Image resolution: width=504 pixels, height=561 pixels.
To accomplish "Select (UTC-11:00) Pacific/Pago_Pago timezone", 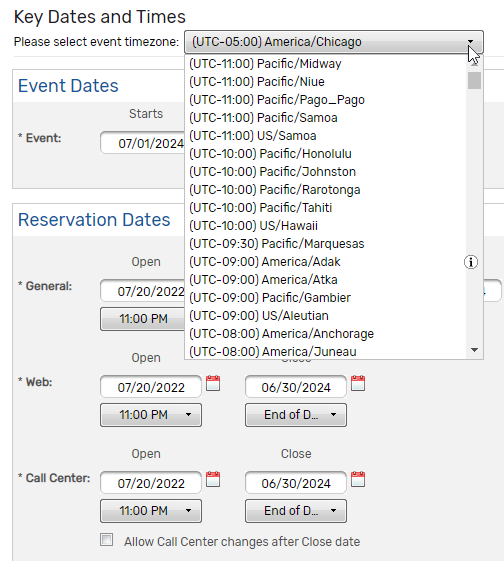I will [x=326, y=100].
